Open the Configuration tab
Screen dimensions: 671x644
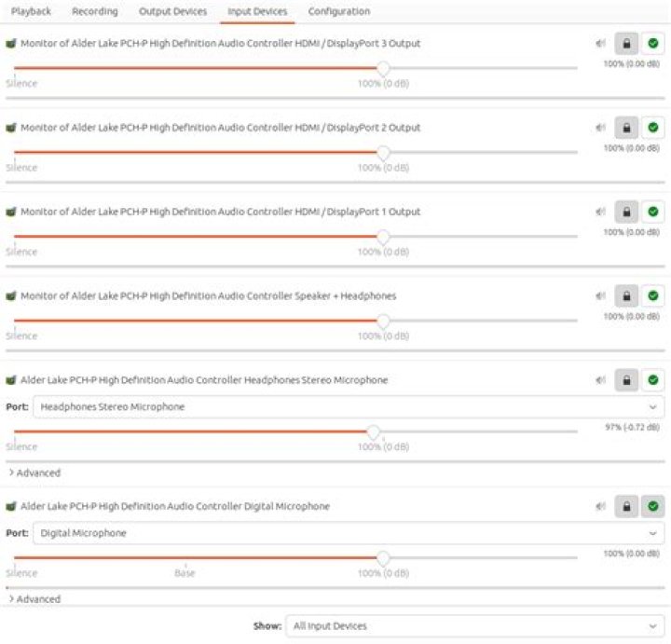tap(339, 11)
